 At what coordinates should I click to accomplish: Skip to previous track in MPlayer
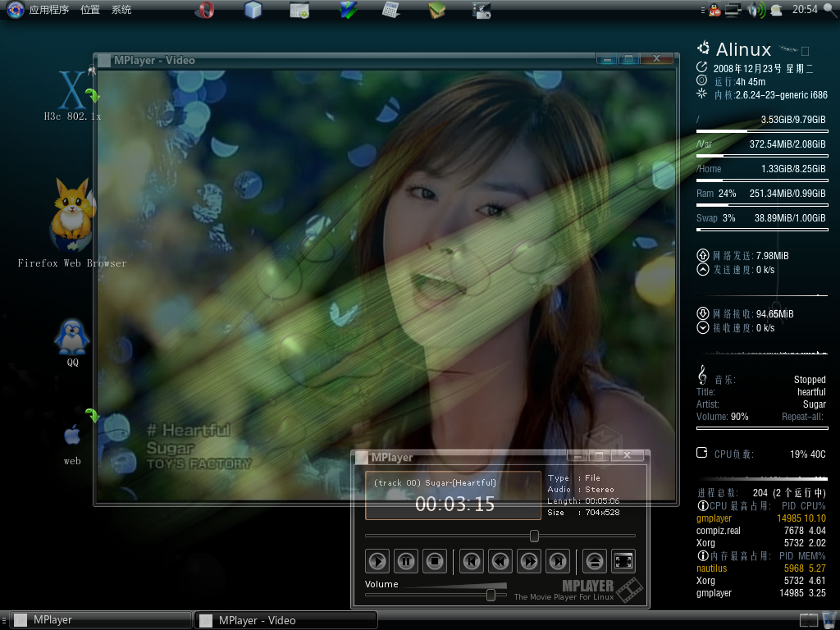coord(472,561)
